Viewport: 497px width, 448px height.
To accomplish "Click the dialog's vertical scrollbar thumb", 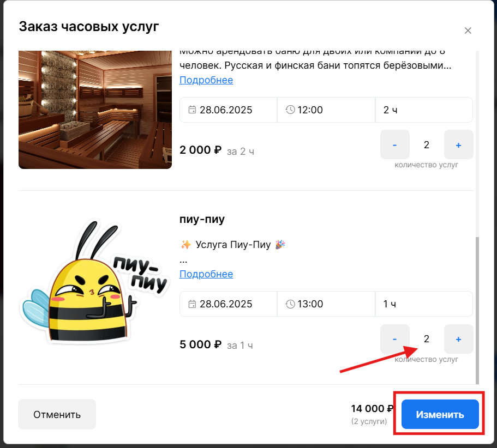I will tap(477, 310).
